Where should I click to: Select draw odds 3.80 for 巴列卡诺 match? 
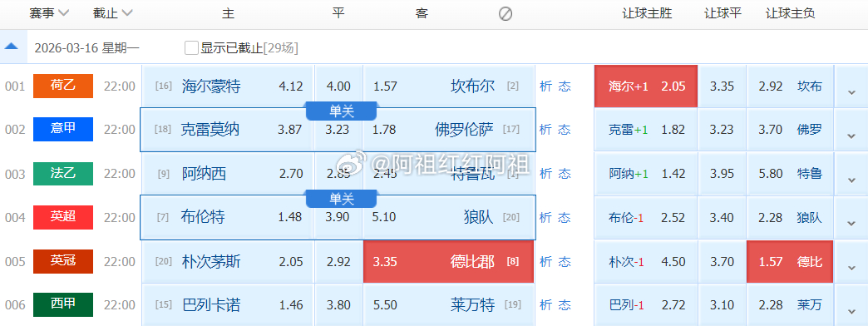tap(338, 305)
